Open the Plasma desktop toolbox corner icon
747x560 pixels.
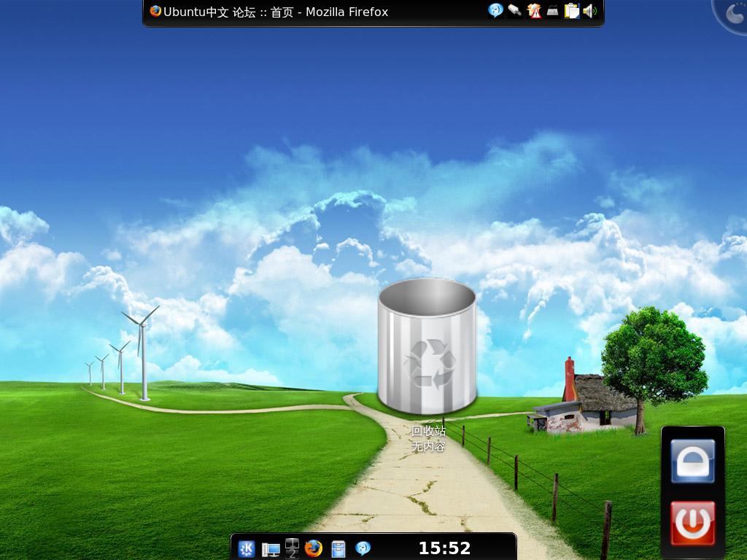pos(732,13)
